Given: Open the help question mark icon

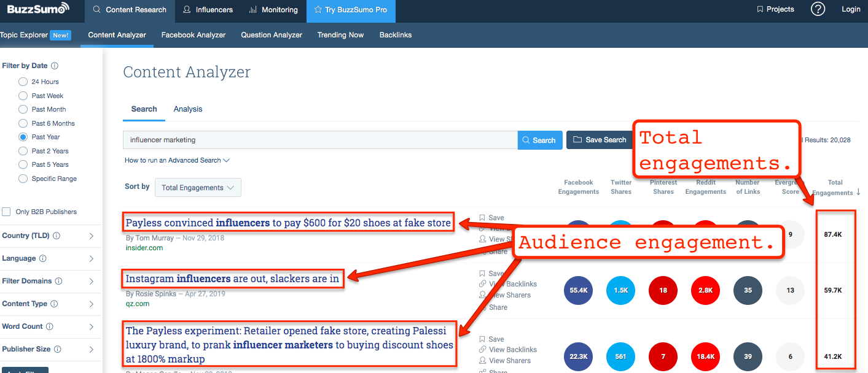Looking at the screenshot, I should point(818,9).
